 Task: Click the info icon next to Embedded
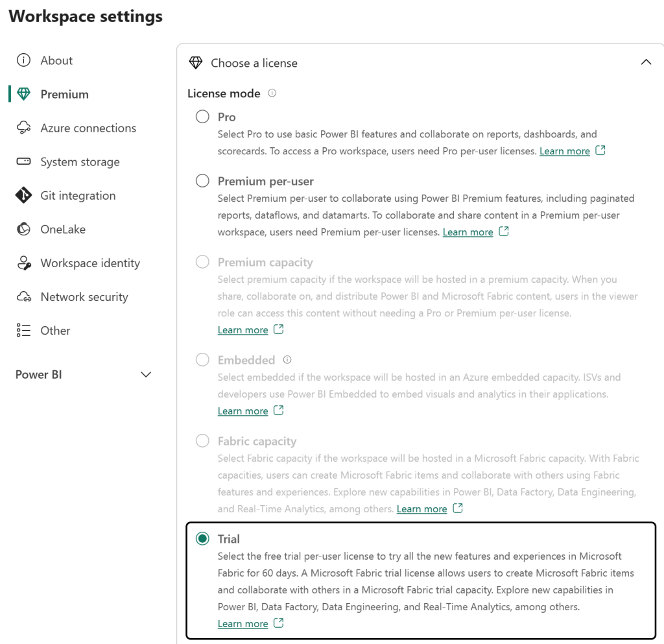click(x=287, y=360)
